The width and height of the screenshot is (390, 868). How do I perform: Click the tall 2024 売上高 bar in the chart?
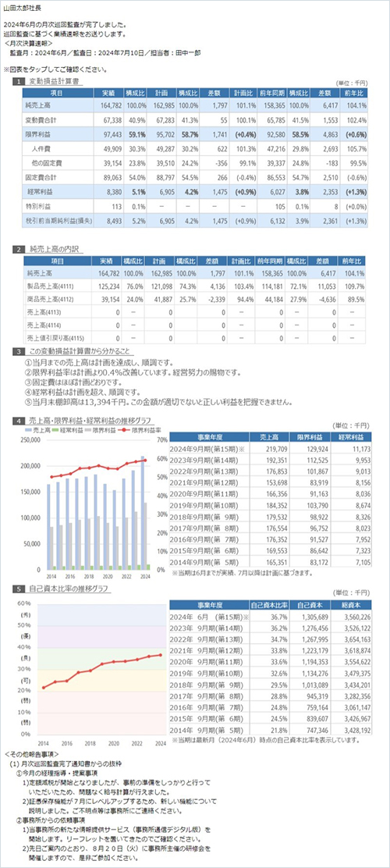[143, 513]
